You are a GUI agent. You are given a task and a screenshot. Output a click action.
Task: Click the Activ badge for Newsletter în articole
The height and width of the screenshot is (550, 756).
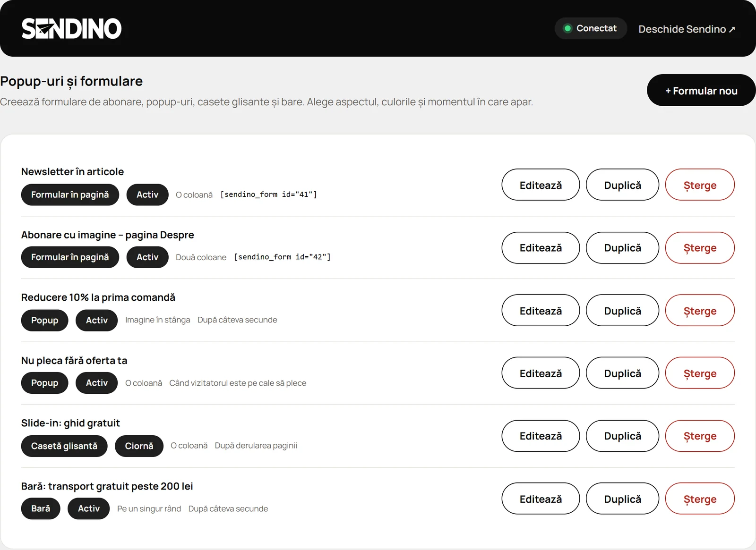[147, 195]
